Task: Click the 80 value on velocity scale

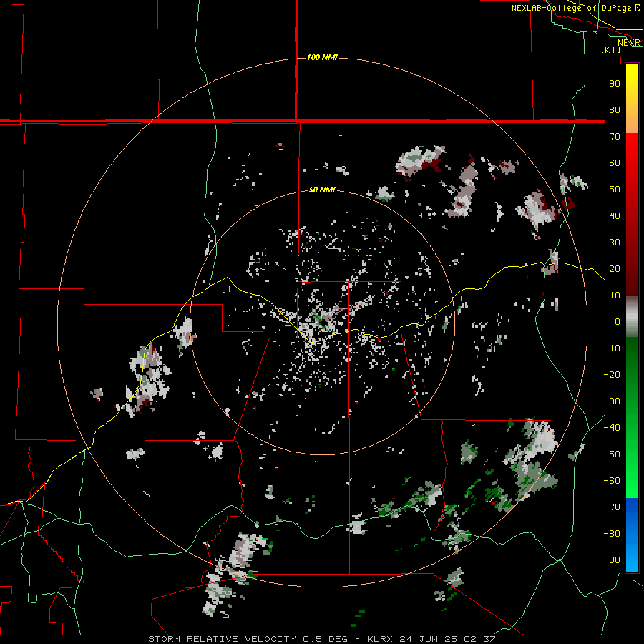Action: [x=615, y=109]
